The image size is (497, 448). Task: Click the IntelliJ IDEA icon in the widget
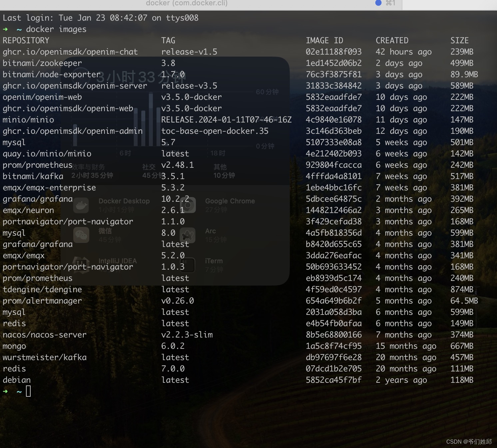click(81, 265)
